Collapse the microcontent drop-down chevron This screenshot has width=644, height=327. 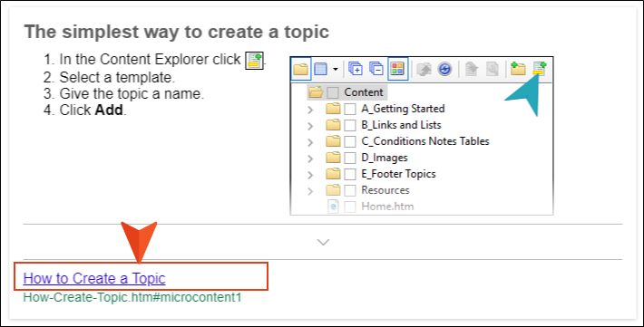[x=323, y=242]
